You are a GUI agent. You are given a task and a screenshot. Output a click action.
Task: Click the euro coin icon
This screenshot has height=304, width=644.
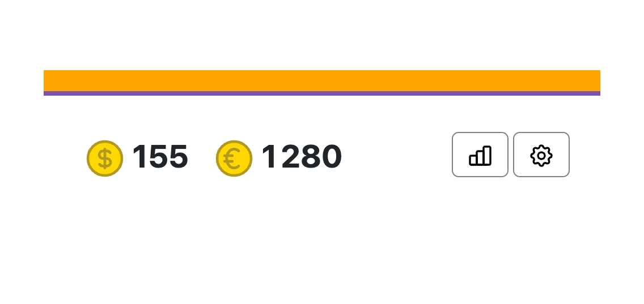tap(234, 159)
